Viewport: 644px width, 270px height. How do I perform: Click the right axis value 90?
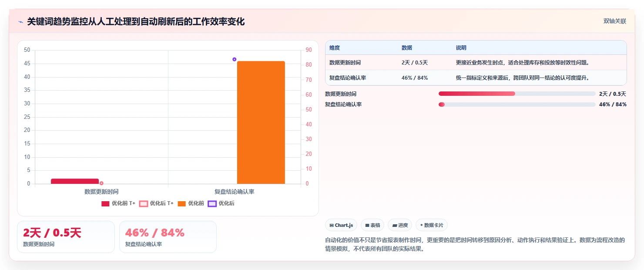(309, 50)
